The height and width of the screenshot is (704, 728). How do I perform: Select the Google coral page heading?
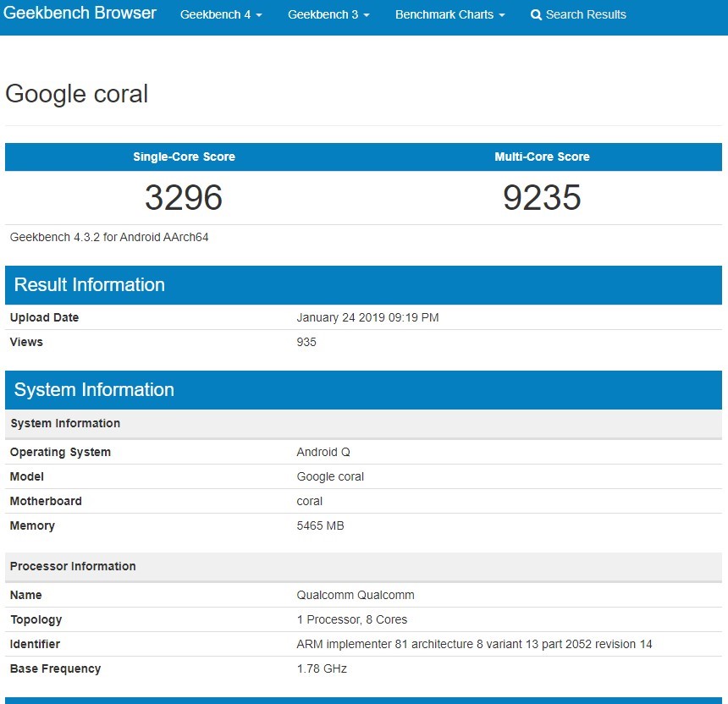(76, 94)
